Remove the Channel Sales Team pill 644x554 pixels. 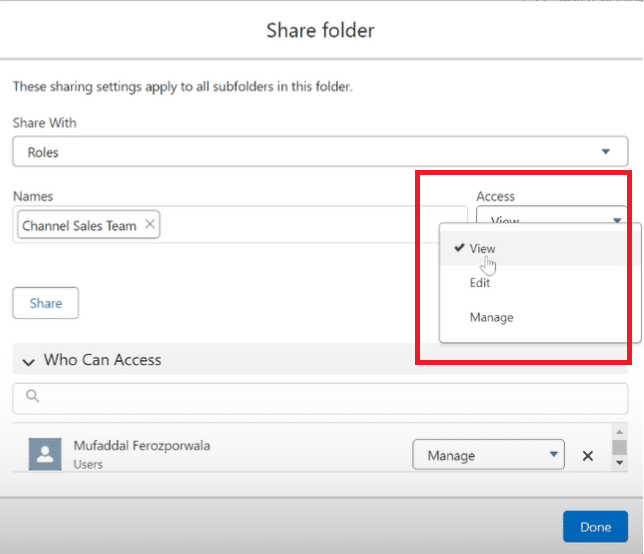pyautogui.click(x=150, y=225)
